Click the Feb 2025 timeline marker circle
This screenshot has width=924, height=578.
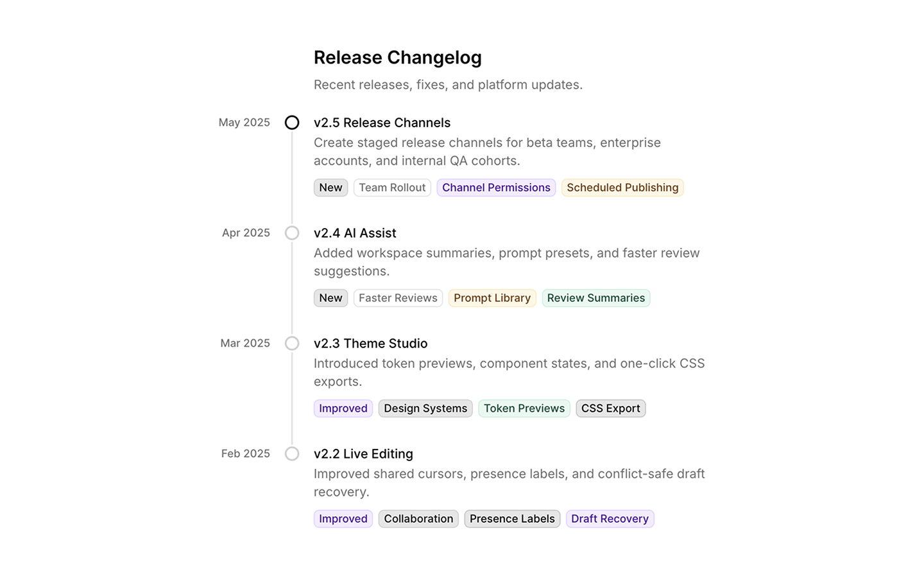point(292,454)
